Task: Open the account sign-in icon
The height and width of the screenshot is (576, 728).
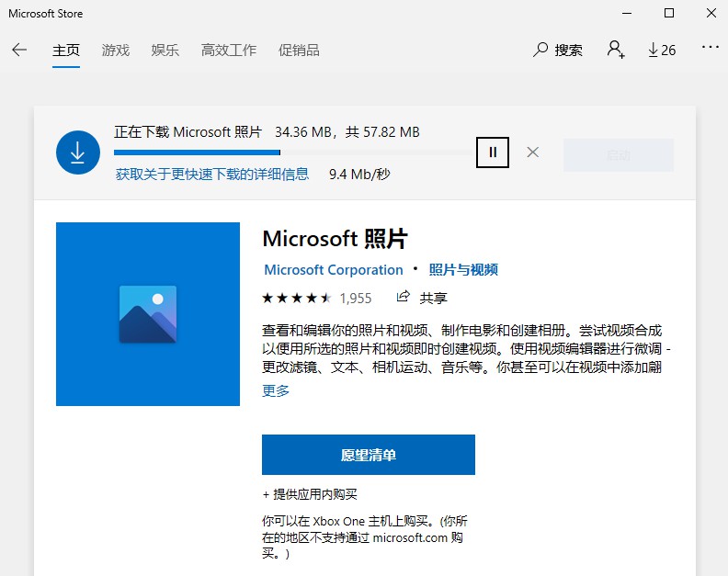Action: point(616,50)
